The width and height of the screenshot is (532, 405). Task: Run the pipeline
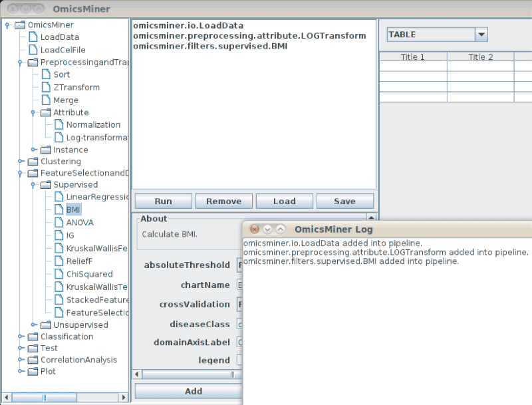(163, 201)
